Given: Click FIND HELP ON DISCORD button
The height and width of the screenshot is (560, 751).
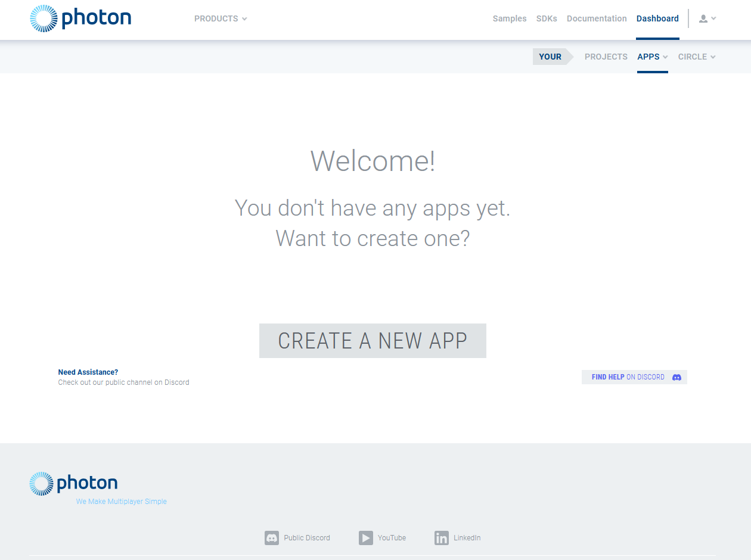Looking at the screenshot, I should coord(634,377).
